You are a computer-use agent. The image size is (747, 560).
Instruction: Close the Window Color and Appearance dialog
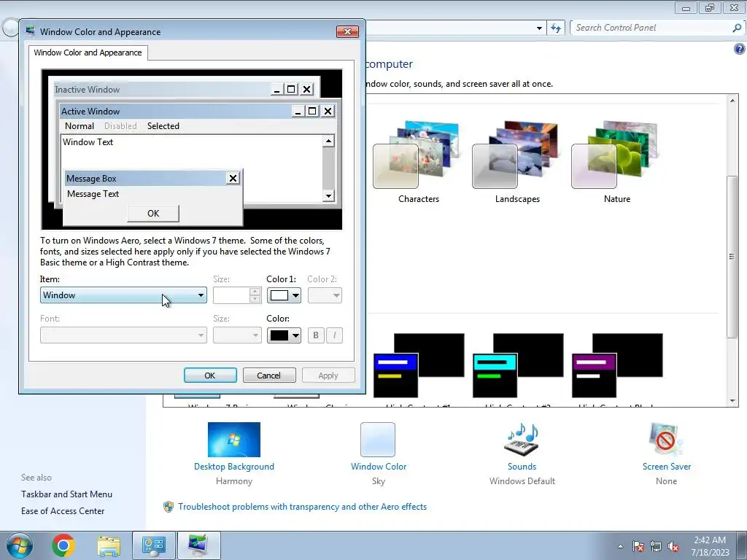pos(347,31)
